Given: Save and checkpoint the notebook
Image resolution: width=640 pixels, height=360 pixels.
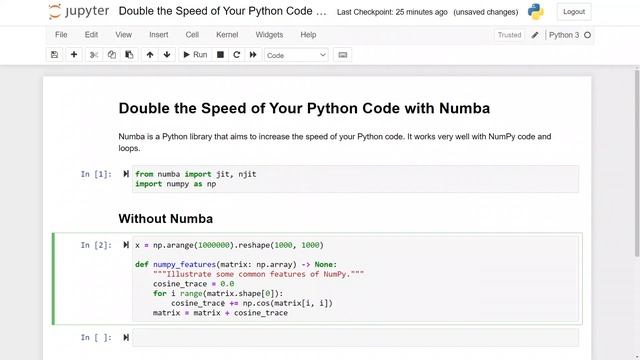Looking at the screenshot, I should 54,55.
